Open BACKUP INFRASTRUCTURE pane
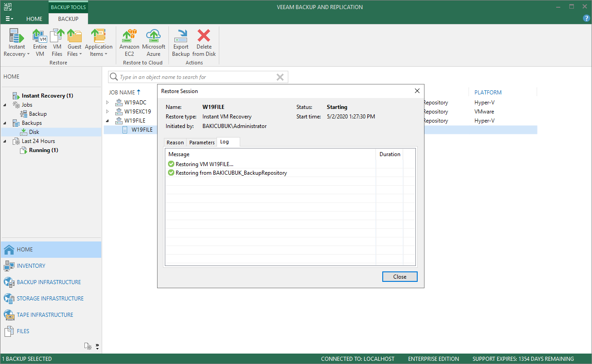 (51, 282)
